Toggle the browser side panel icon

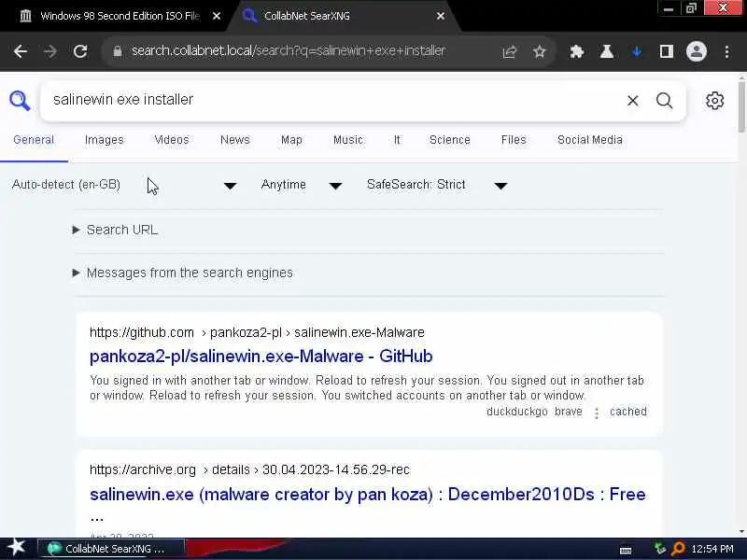click(x=666, y=51)
